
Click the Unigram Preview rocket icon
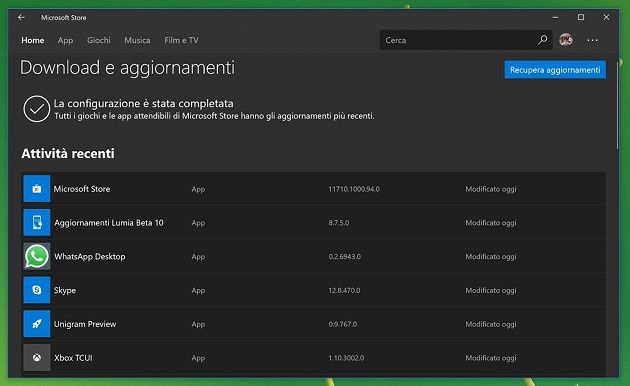pos(37,323)
